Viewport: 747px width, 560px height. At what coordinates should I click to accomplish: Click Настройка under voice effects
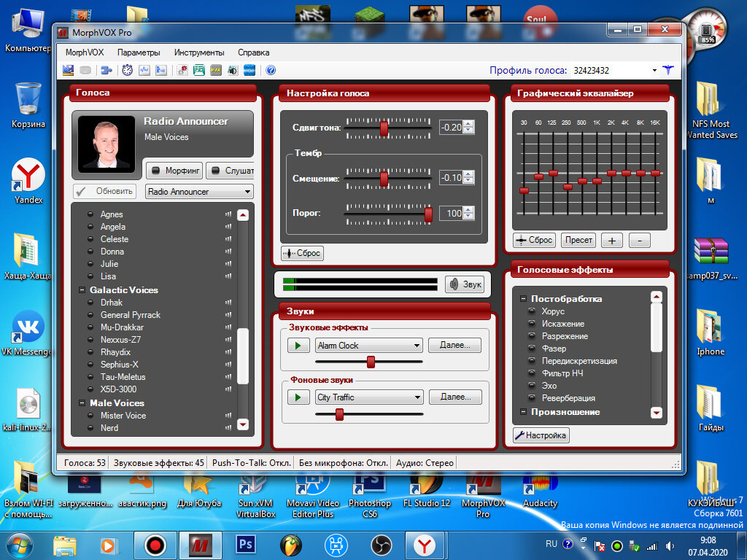tap(541, 435)
